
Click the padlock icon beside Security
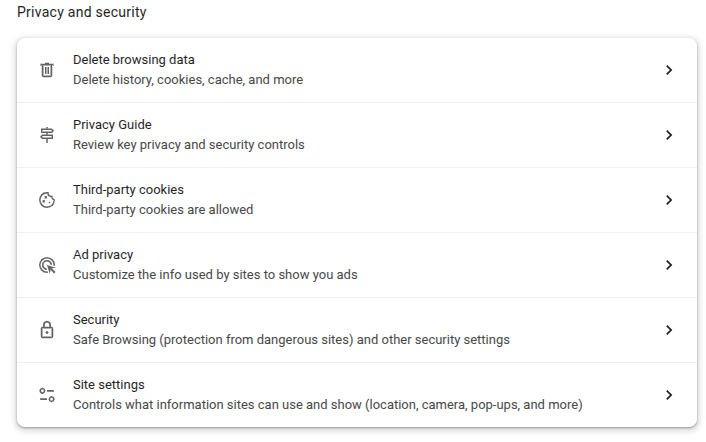[47, 330]
